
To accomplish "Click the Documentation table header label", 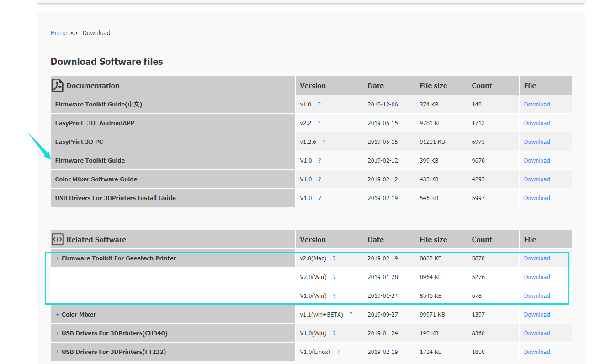I will pos(93,86).
